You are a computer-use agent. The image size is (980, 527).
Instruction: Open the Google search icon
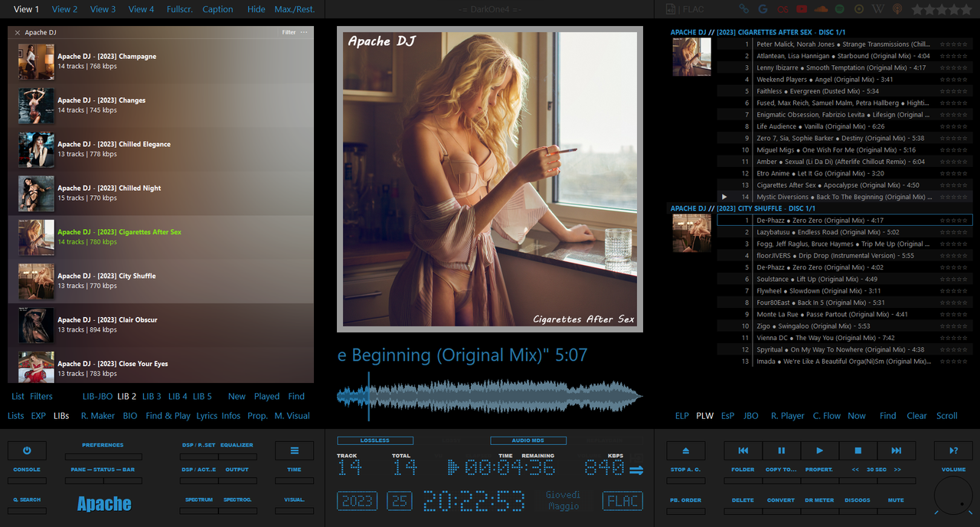click(763, 9)
